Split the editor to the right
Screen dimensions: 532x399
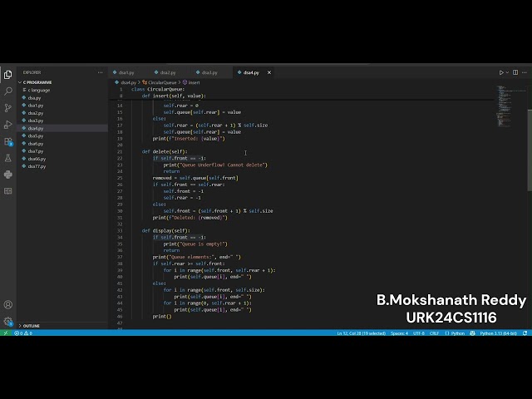[515, 72]
